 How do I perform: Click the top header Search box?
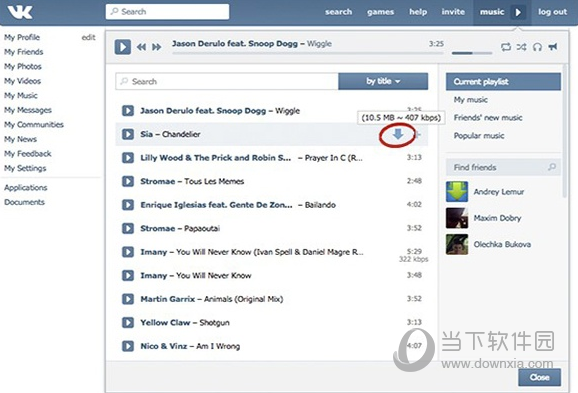tap(167, 12)
